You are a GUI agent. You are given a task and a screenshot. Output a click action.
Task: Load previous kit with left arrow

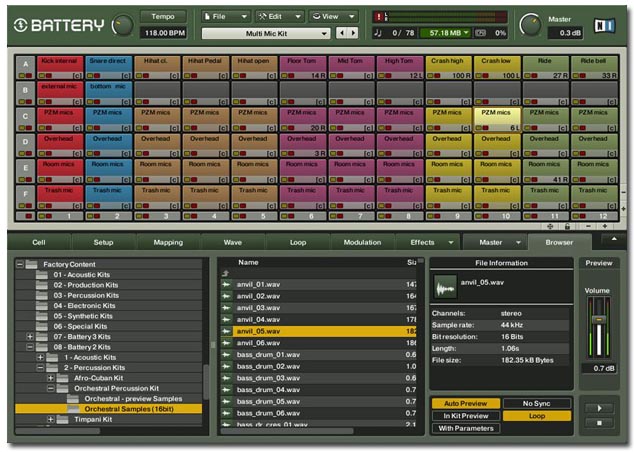pyautogui.click(x=342, y=33)
